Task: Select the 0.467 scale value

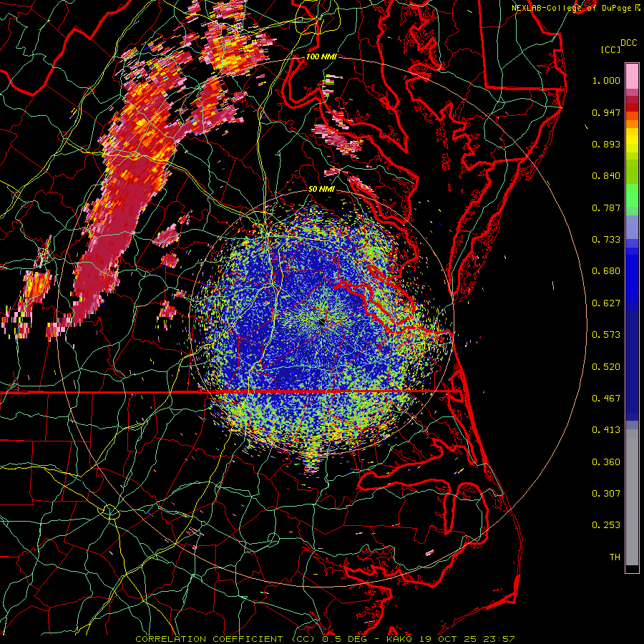Action: click(606, 399)
